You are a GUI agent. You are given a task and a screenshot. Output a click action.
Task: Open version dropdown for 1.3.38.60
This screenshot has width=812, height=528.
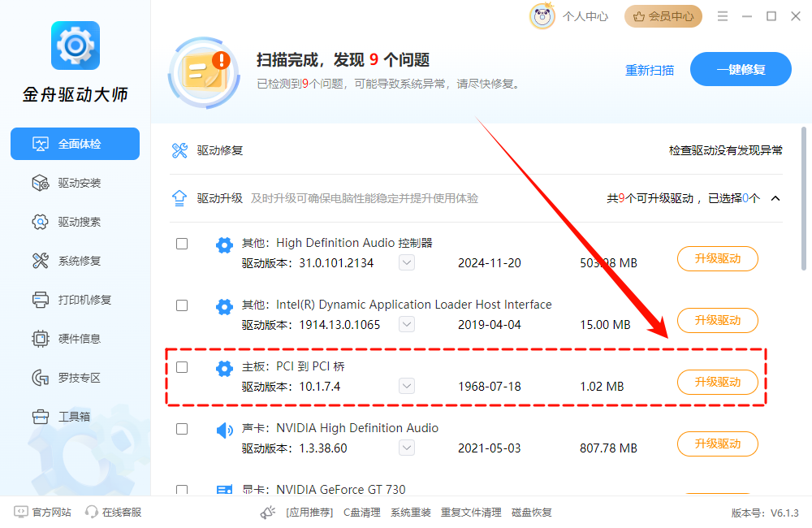coord(407,448)
